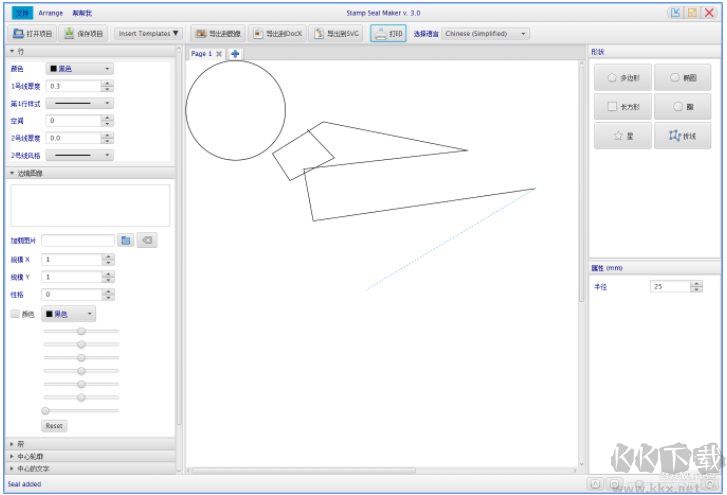Select the circle (圈) shape tool
Screen dimensions: 727x495
[x=683, y=106]
